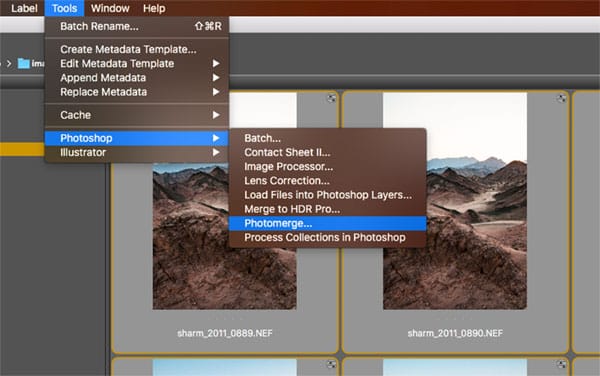Open the Label menu
Image resolution: width=600 pixels, height=376 pixels.
pyautogui.click(x=24, y=8)
